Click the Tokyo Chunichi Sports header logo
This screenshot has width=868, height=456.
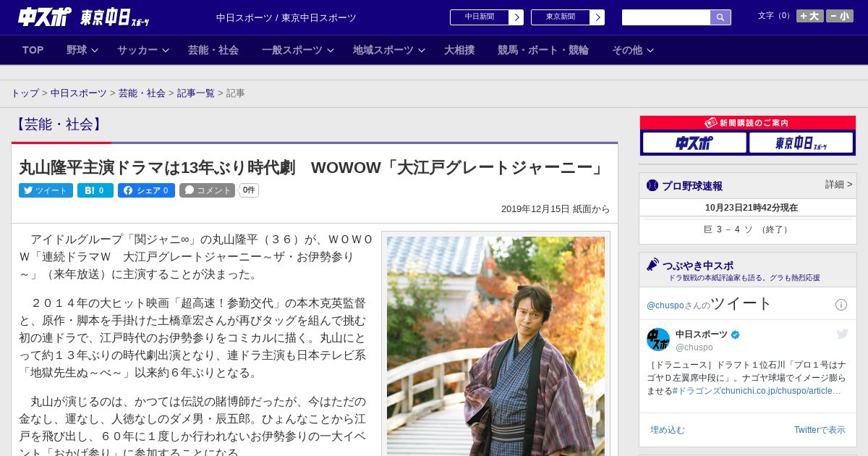(x=114, y=17)
